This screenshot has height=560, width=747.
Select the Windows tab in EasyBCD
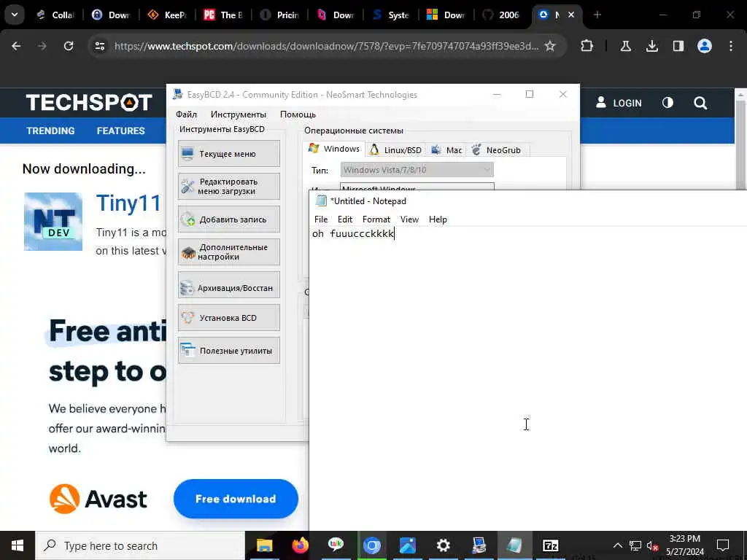[x=334, y=149]
